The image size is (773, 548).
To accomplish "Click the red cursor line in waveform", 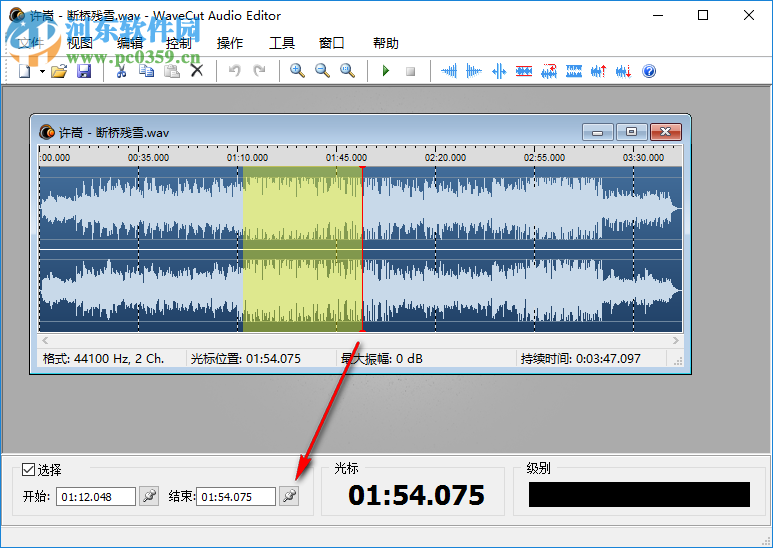I will (x=362, y=249).
